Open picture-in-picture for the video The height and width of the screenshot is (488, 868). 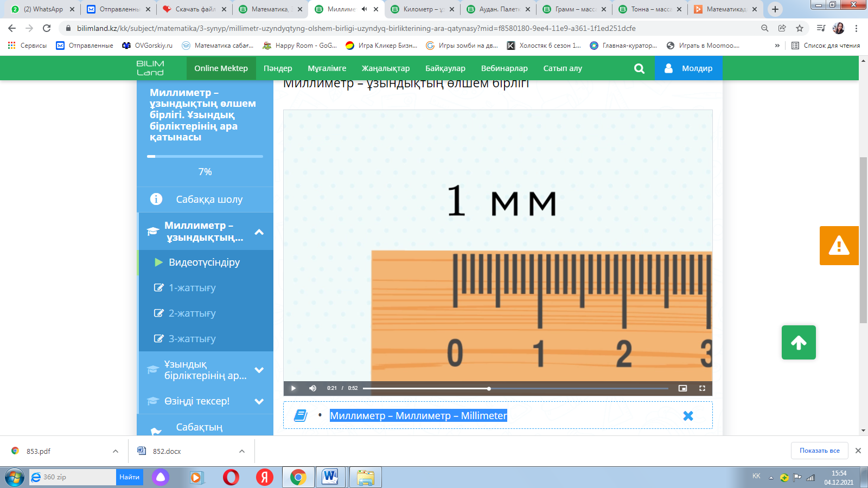coord(682,388)
